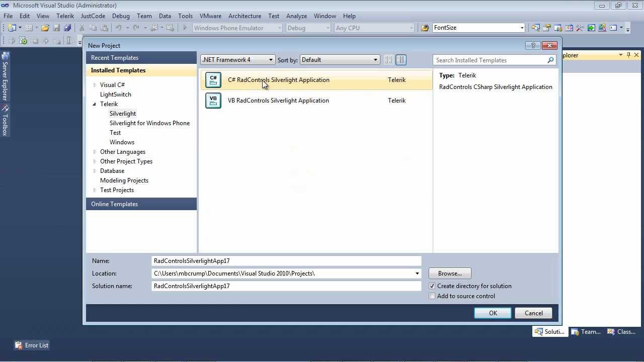Click the Extension Manager toolbar icon

[602, 28]
